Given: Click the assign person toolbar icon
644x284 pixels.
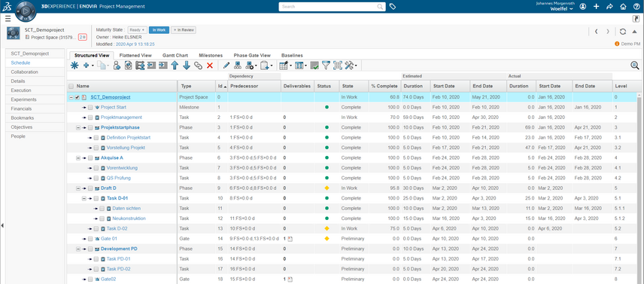Looking at the screenshot, I should click(117, 66).
